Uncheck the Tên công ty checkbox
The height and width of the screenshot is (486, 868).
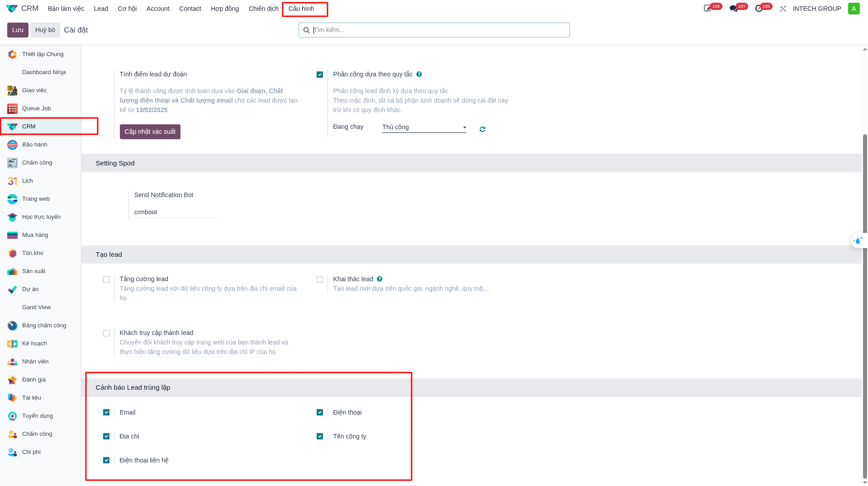[320, 436]
